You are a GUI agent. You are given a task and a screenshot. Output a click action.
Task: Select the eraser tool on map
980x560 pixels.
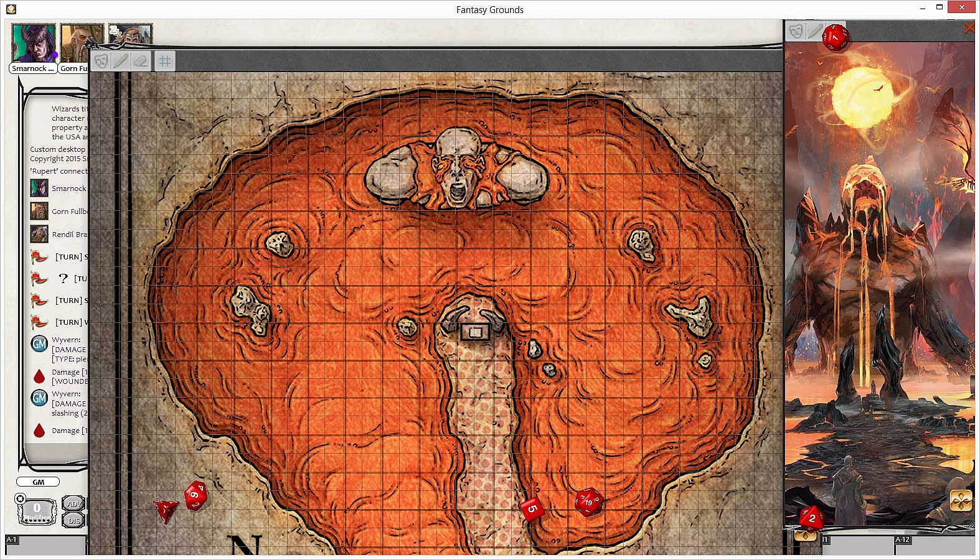[x=141, y=61]
